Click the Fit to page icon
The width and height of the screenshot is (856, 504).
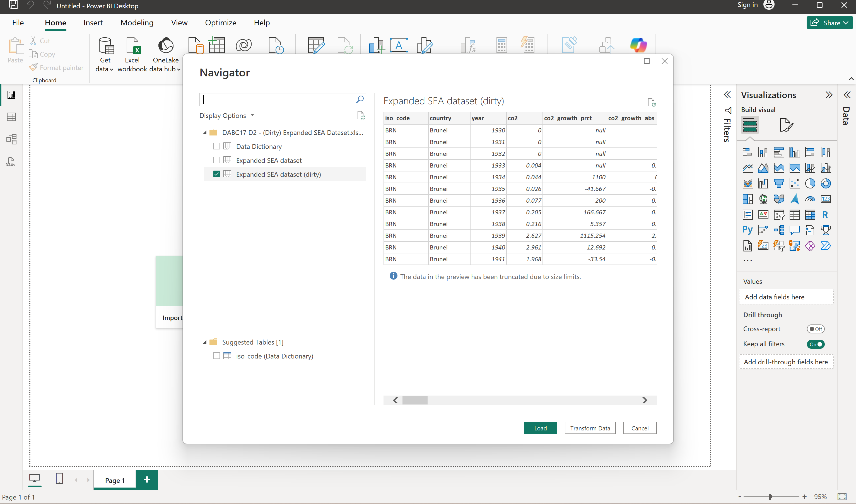coord(842,496)
